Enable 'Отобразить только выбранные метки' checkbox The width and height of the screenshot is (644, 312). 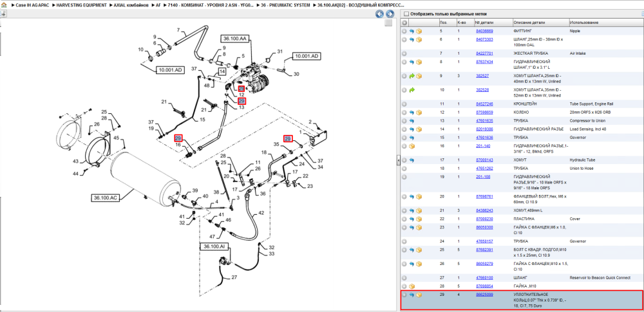point(406,14)
